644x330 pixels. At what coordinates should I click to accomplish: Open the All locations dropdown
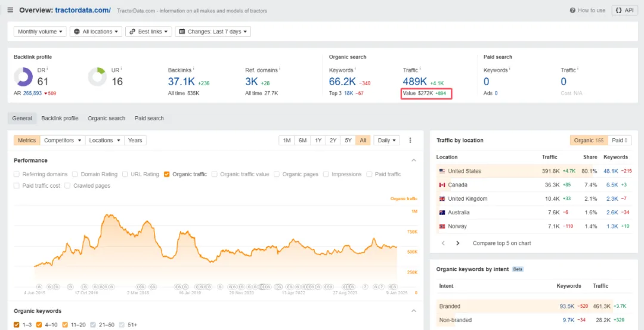click(95, 32)
